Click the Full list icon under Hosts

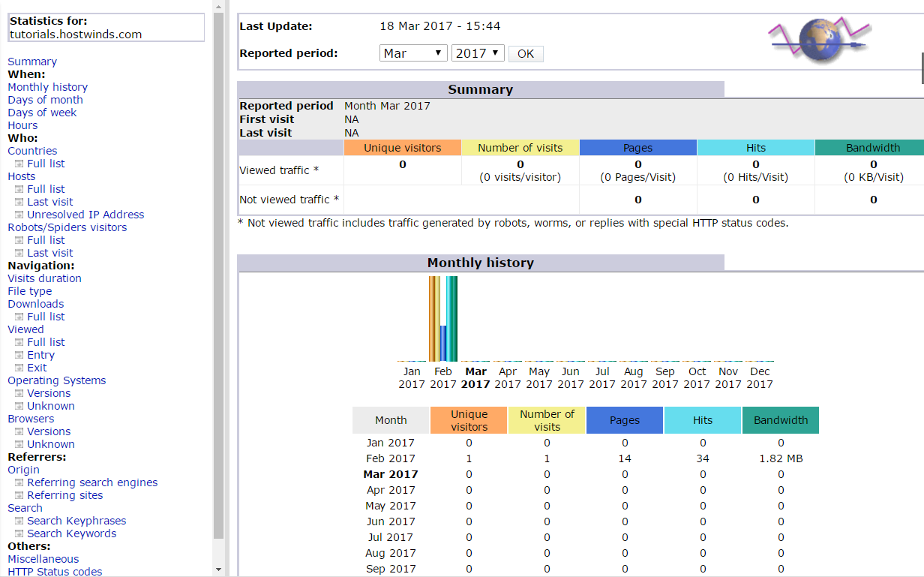point(20,188)
